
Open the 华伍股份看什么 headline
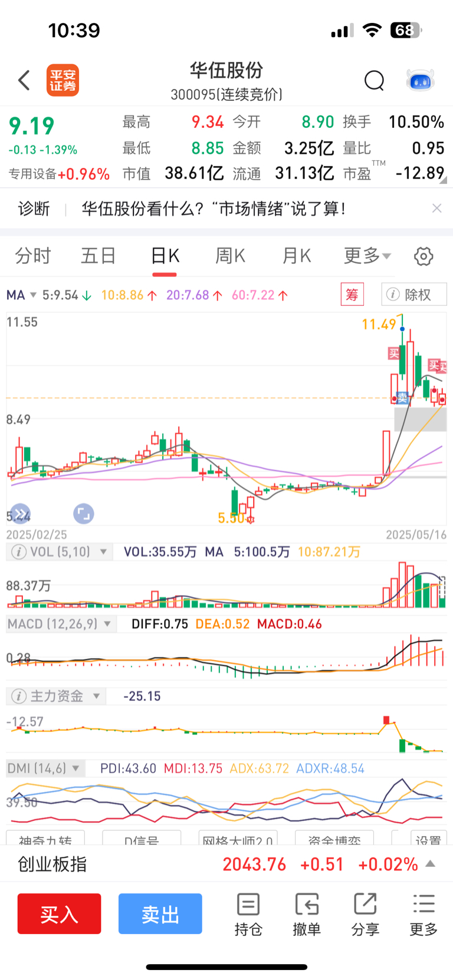[213, 209]
